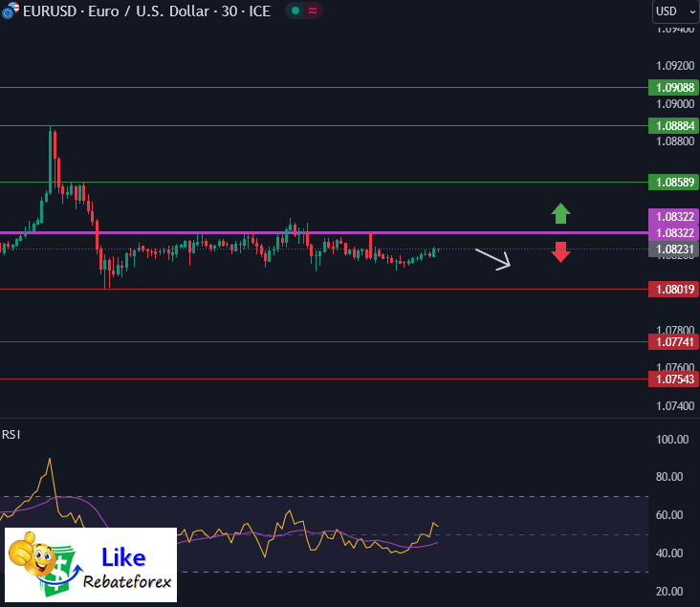The image size is (700, 607).
Task: Click the white diagonal arrow drawing
Action: 493,260
